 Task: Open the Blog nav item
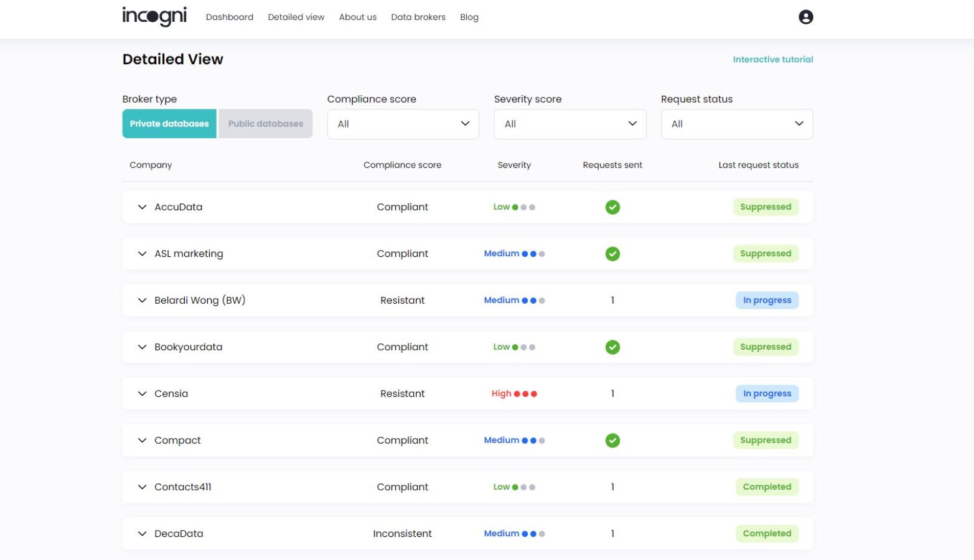coord(469,17)
